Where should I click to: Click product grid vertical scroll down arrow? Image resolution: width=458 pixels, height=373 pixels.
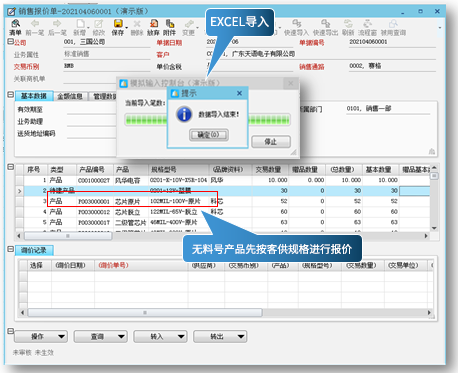tap(434, 228)
